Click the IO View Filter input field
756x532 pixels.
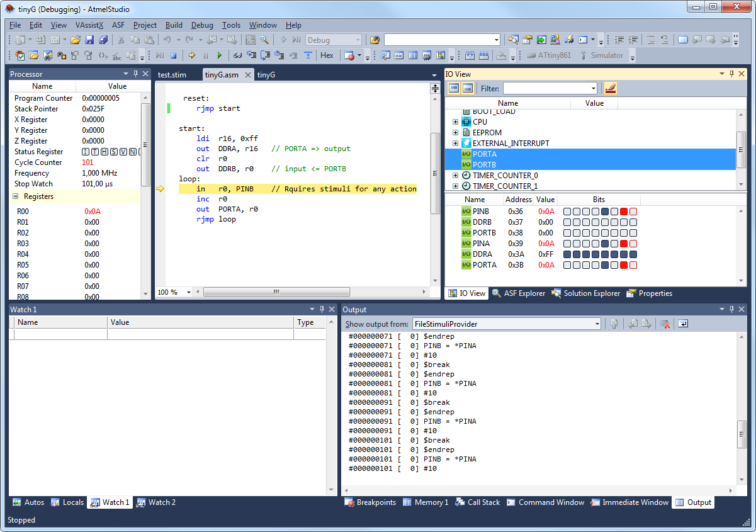[550, 89]
